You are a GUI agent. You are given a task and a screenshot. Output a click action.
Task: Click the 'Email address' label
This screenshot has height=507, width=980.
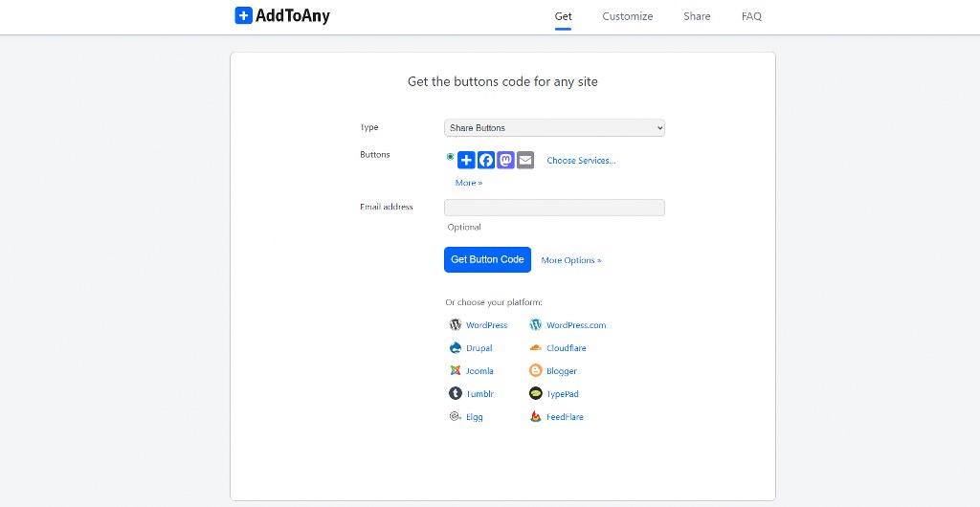(x=387, y=207)
